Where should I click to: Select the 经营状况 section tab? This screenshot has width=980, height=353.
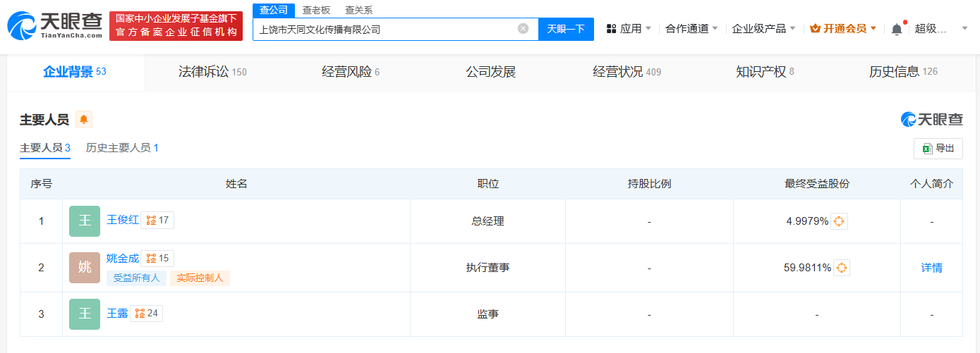(627, 72)
